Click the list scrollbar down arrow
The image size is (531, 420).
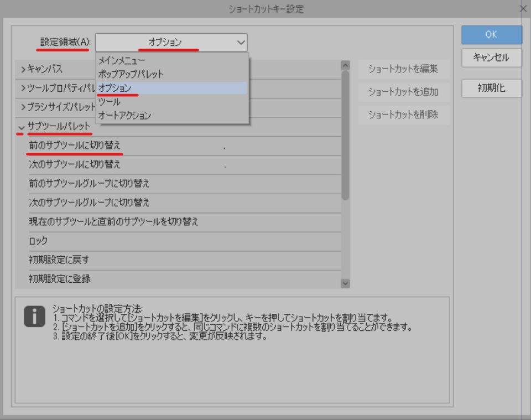point(345,283)
